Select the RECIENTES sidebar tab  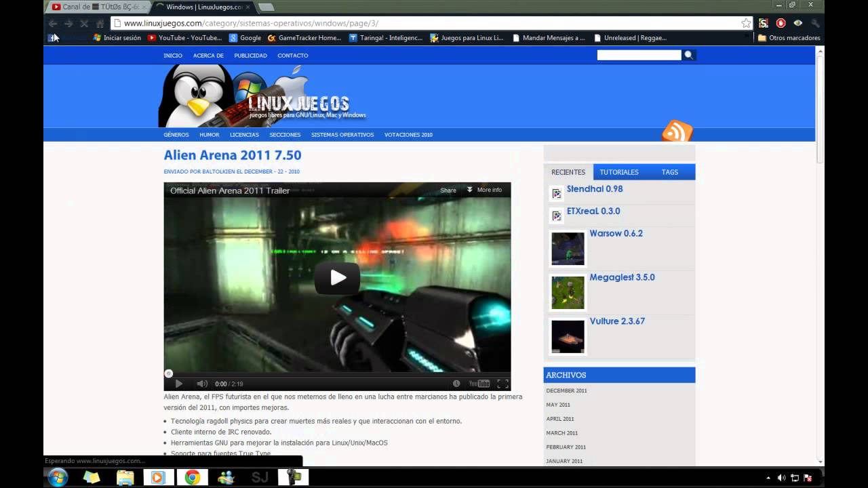[x=568, y=172]
